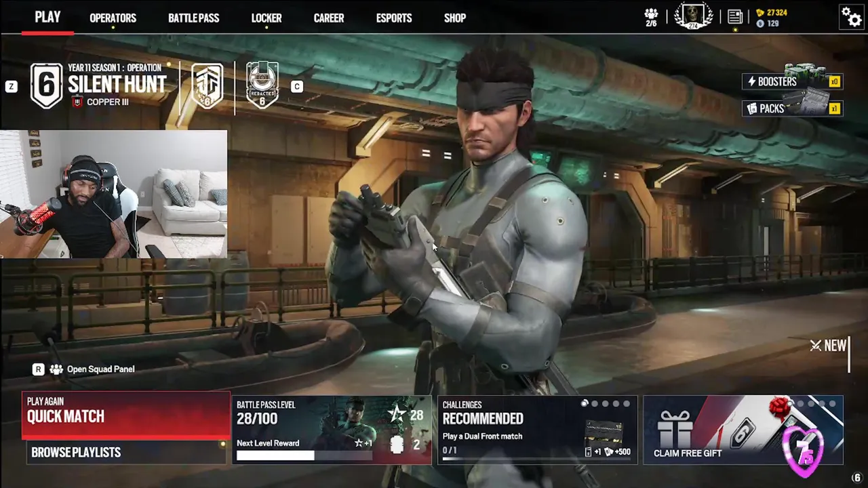Click the SILENT HUNT operation title

(x=117, y=85)
